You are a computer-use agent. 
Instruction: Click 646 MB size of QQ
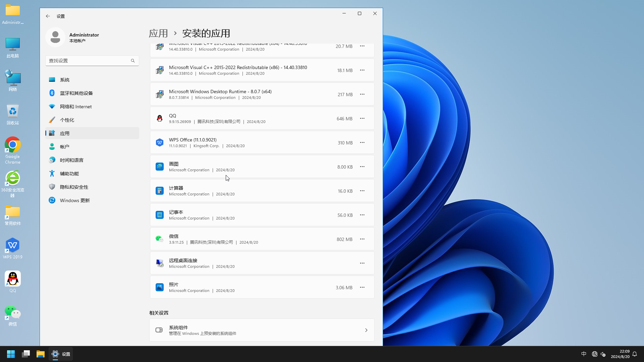click(344, 119)
